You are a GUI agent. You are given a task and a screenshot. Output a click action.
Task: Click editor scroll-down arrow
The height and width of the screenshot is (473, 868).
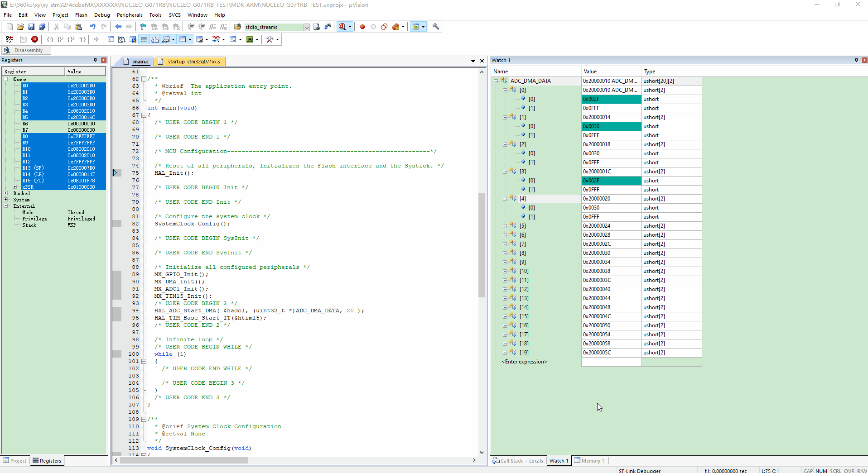pos(482,452)
